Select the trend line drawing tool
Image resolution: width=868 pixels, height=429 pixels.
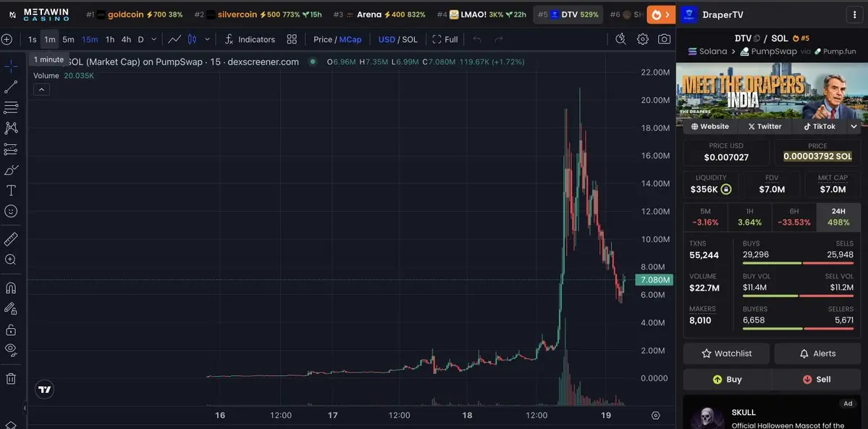click(11, 87)
